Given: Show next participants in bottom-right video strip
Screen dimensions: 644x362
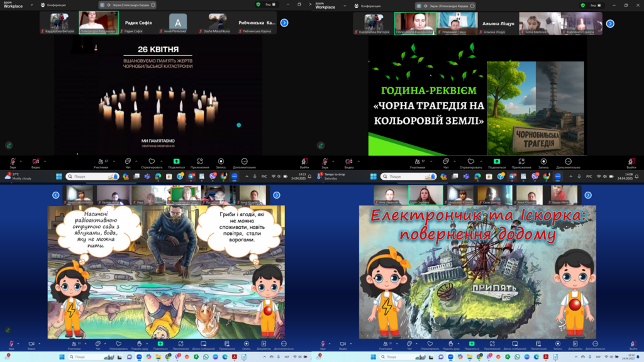Looking at the screenshot, I should tap(588, 195).
